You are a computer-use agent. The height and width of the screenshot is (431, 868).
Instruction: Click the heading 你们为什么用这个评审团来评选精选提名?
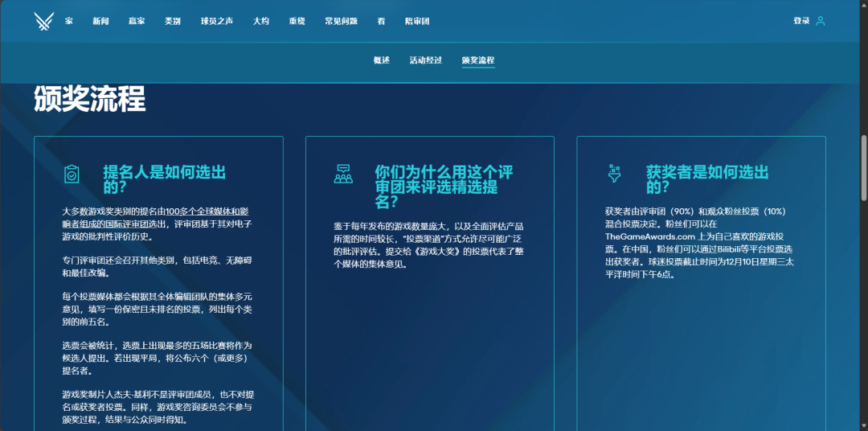click(444, 187)
